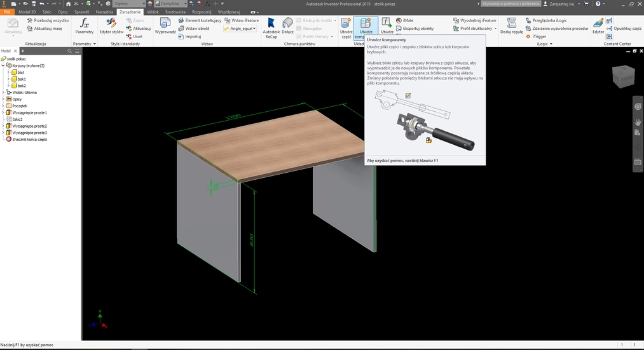Click Eksportuj obiekty icon
Image resolution: width=644 pixels, height=350 pixels.
pyautogui.click(x=399, y=29)
